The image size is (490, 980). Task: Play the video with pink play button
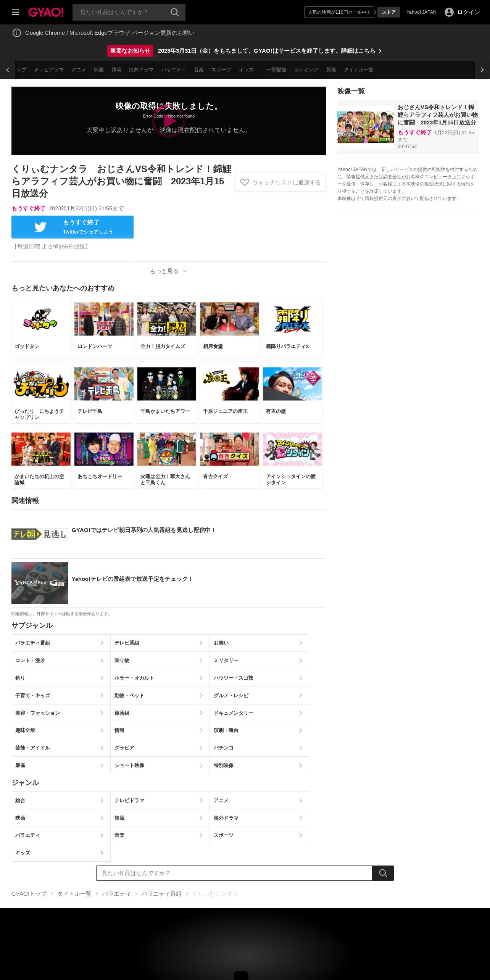169,121
